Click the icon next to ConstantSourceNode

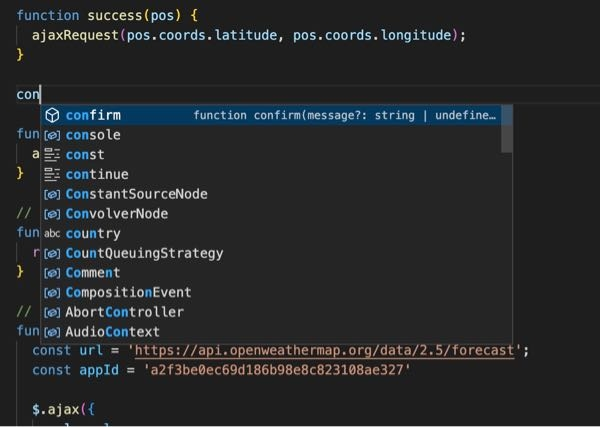pyautogui.click(x=52, y=194)
